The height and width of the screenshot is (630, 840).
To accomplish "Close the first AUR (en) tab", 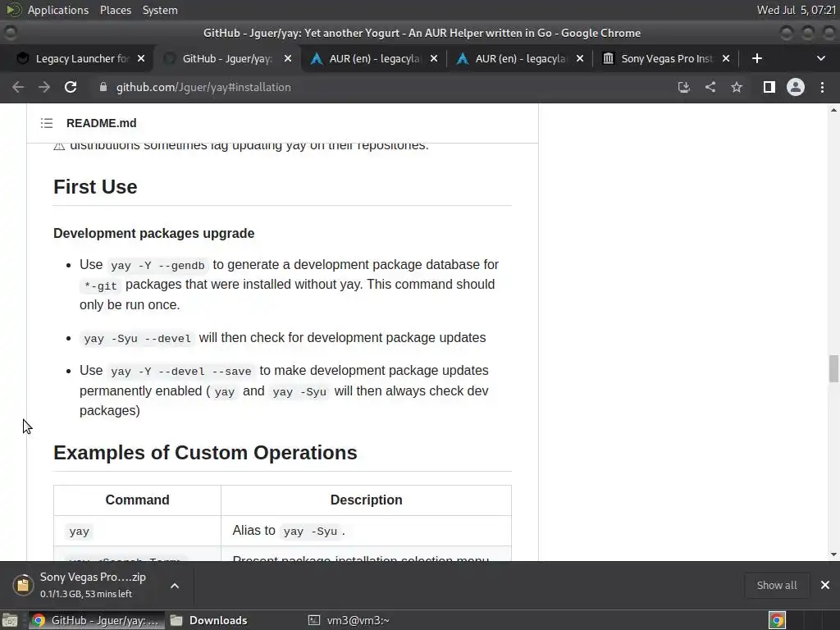I will (434, 58).
